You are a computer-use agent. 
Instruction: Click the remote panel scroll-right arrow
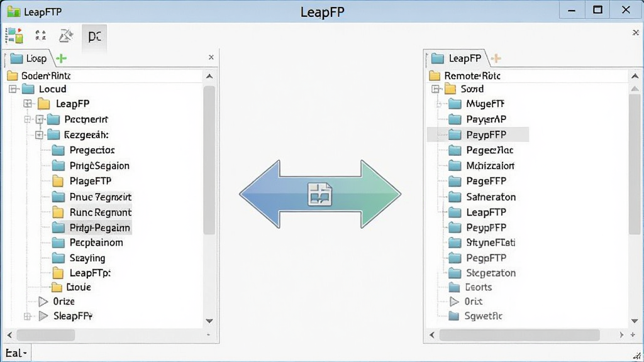[621, 335]
